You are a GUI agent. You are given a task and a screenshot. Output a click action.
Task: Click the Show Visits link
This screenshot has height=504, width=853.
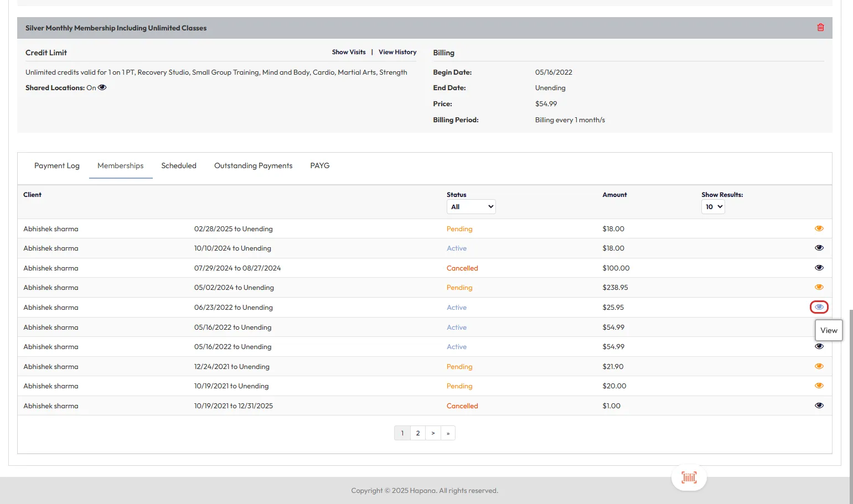tap(349, 52)
